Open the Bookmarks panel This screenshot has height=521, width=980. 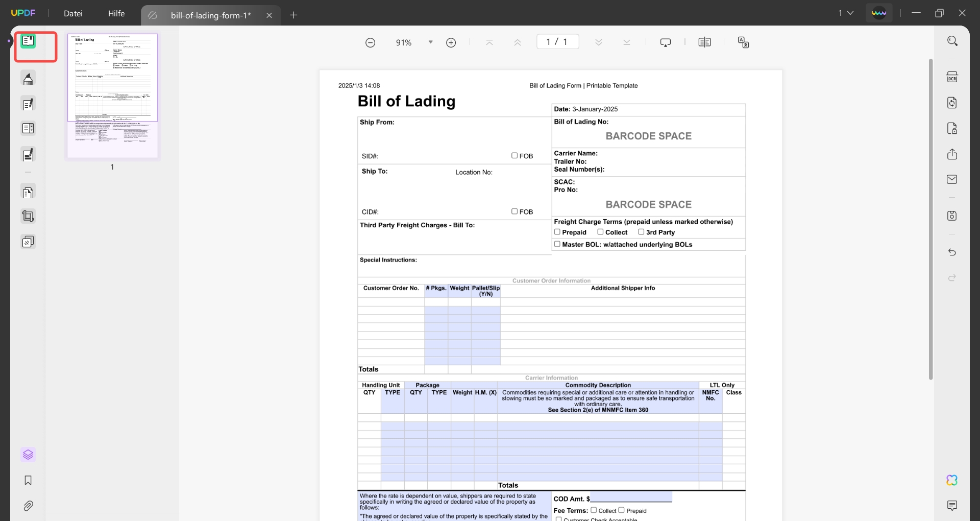click(x=28, y=480)
